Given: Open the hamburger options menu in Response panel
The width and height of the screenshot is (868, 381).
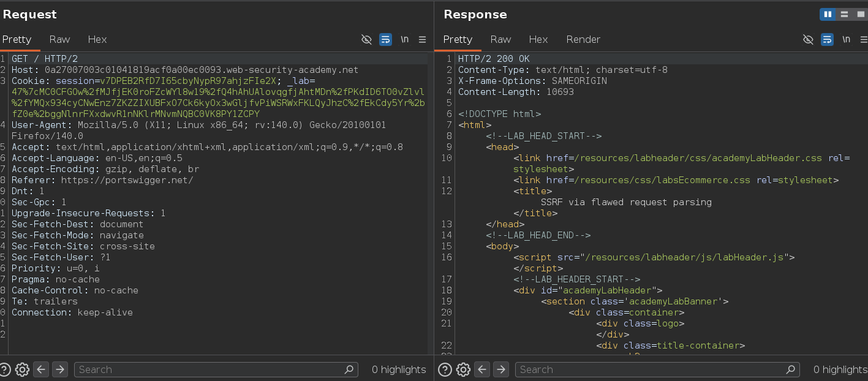Looking at the screenshot, I should tap(863, 39).
